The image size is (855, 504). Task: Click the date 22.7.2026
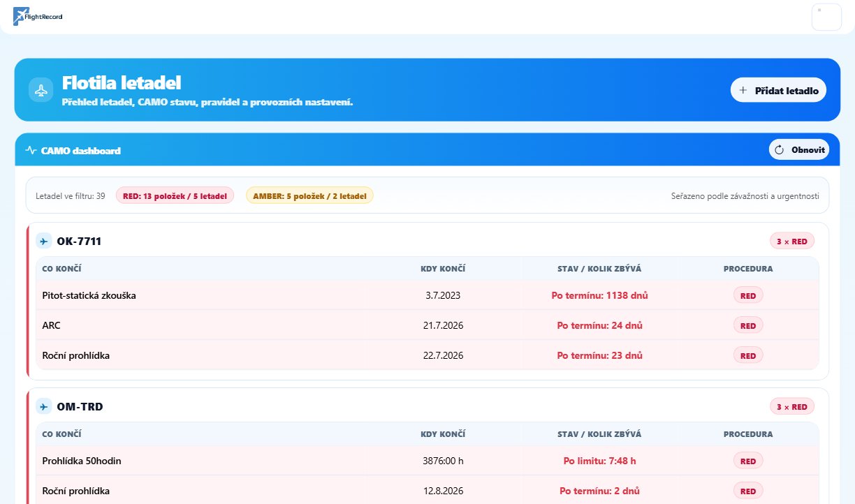443,355
